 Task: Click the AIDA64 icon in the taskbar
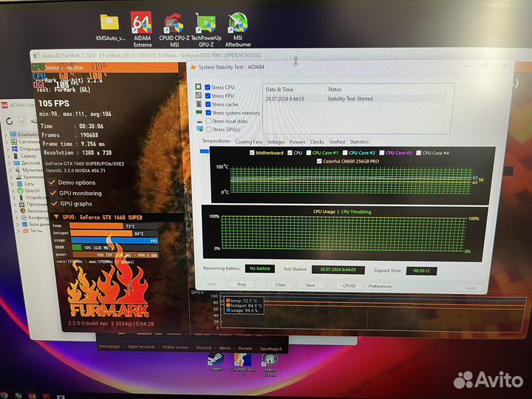pyautogui.click(x=32, y=395)
